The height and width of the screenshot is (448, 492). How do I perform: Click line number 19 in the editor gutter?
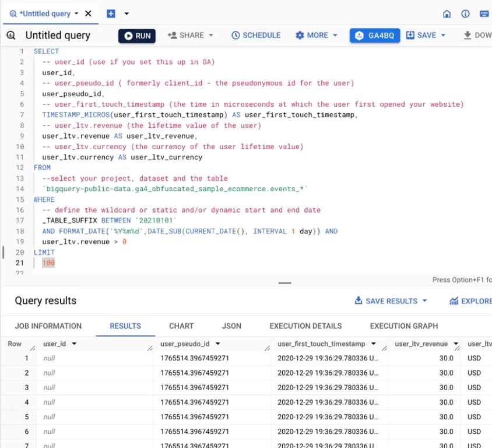[20, 242]
